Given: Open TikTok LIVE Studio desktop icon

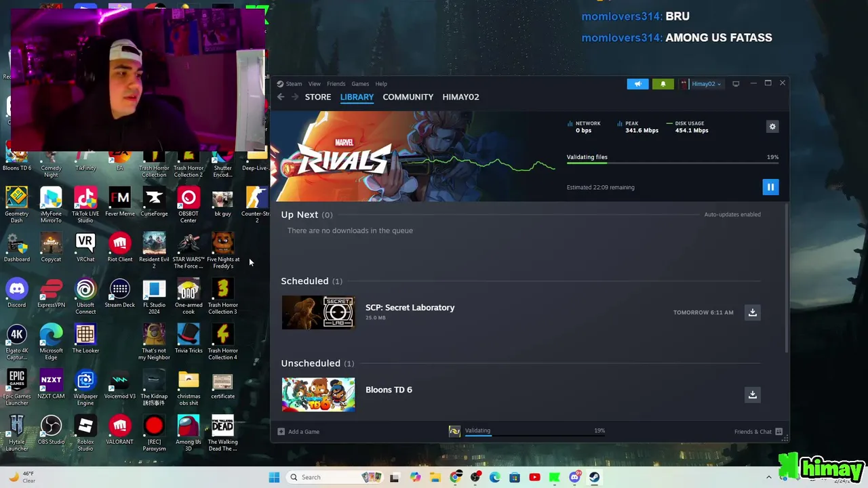Looking at the screenshot, I should 85,205.
